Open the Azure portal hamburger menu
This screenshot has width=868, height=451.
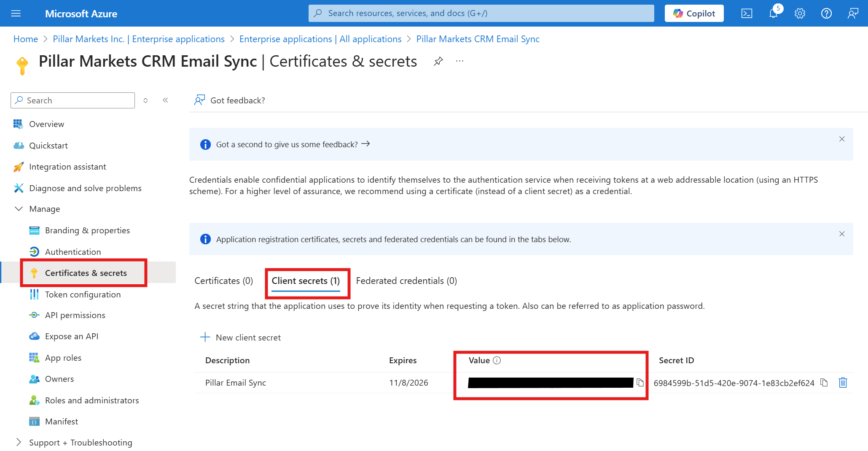(16, 13)
